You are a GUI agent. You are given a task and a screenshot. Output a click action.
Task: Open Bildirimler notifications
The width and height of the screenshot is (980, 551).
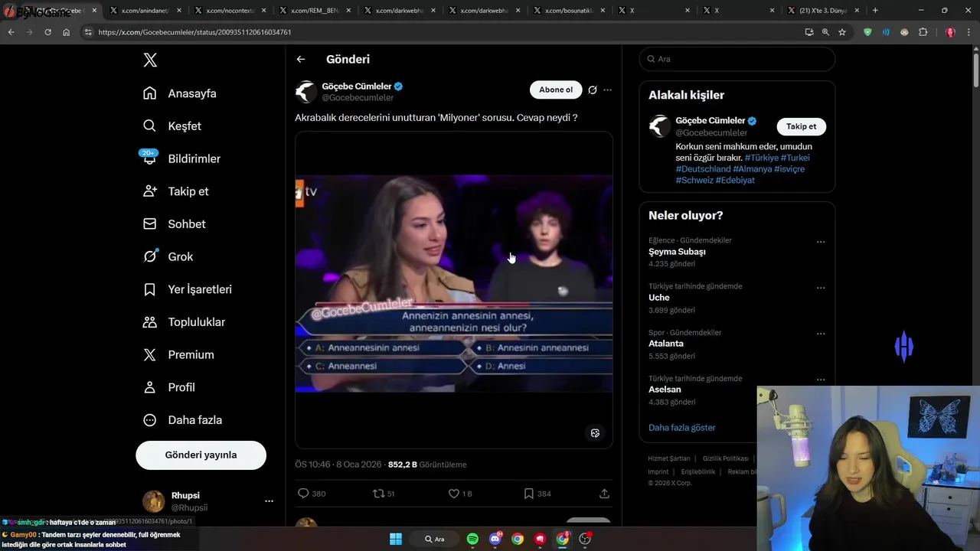(181, 158)
